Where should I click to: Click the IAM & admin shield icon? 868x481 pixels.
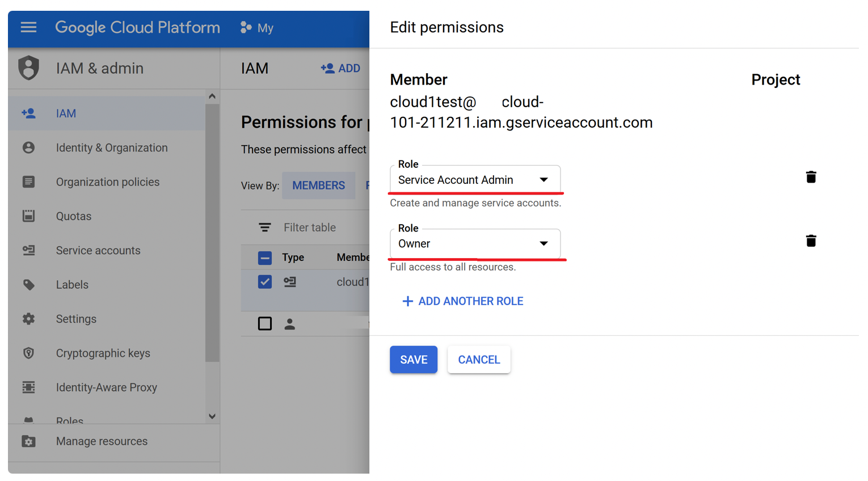[x=28, y=68]
